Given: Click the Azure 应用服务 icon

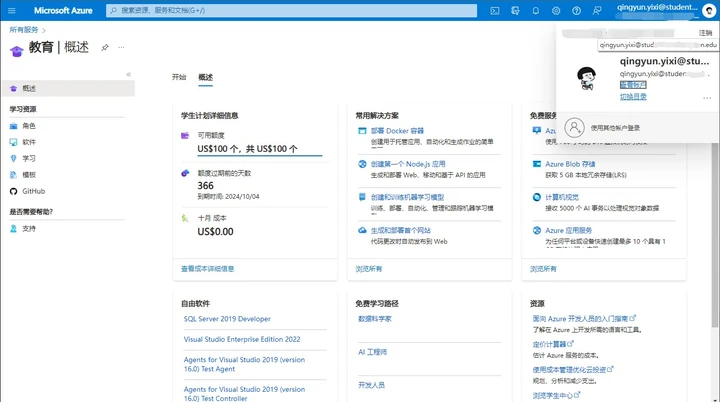Looking at the screenshot, I should click(537, 230).
